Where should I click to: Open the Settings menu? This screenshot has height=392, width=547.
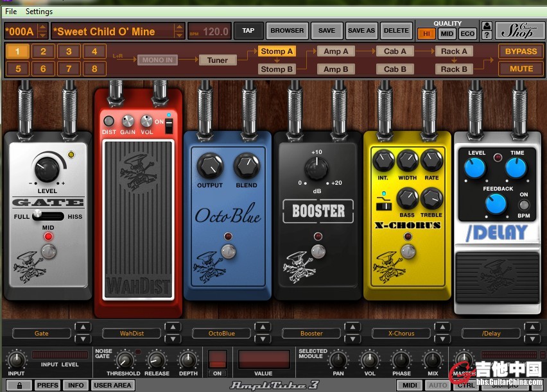tap(39, 12)
